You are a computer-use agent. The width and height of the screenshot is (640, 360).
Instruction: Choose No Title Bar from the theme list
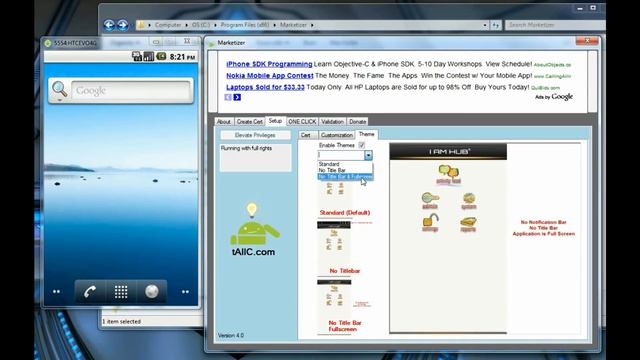(345, 170)
